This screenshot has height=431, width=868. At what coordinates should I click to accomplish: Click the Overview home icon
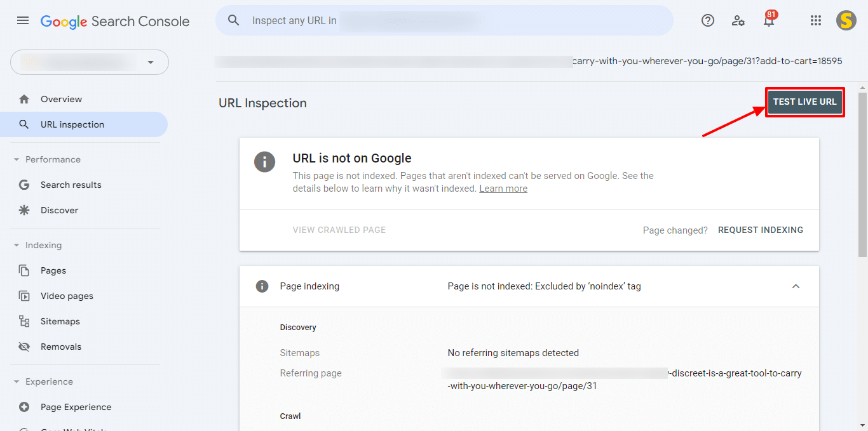pyautogui.click(x=24, y=99)
